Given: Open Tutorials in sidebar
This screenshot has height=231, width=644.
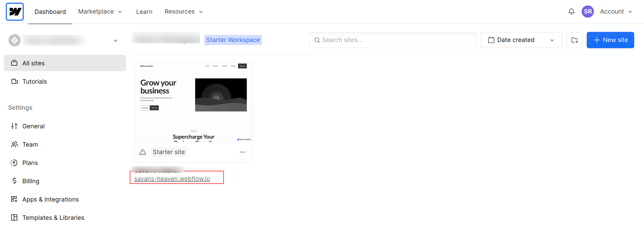Looking at the screenshot, I should (x=65, y=81).
